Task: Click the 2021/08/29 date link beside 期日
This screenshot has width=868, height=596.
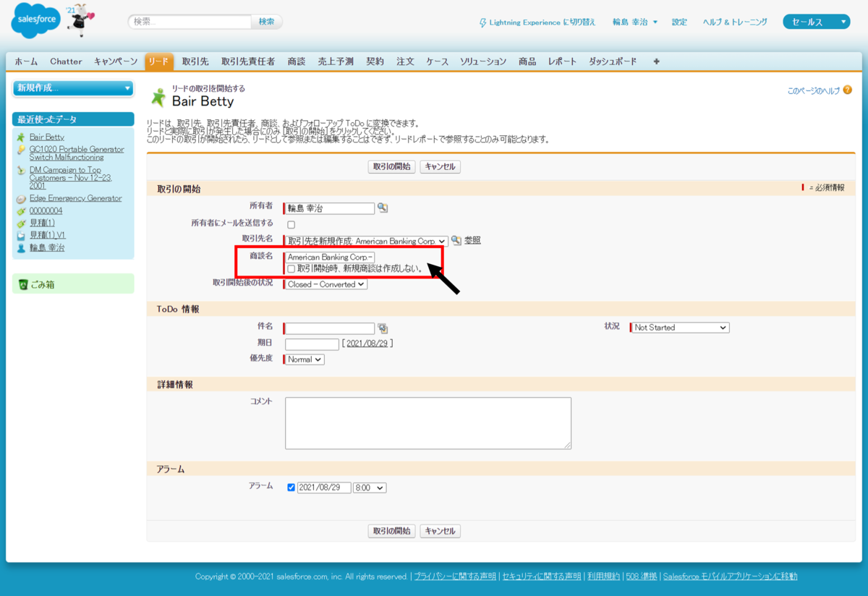Action: pos(367,344)
